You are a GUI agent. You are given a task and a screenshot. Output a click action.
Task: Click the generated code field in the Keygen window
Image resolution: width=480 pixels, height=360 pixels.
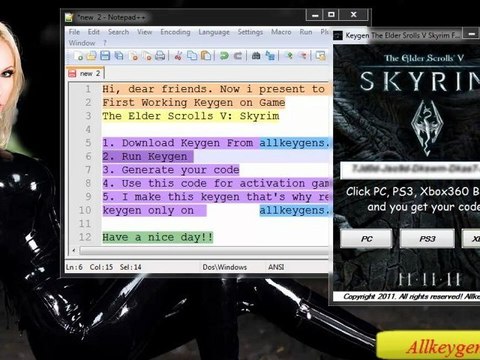click(410, 170)
